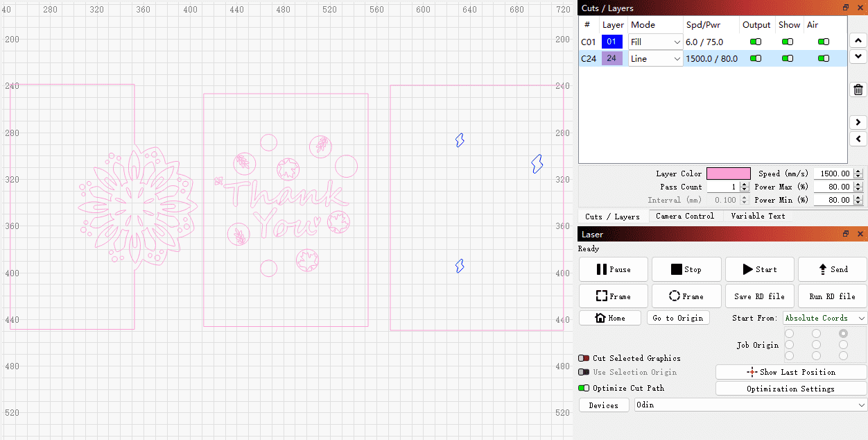Select the purple 24 layer swatch

pyautogui.click(x=611, y=58)
